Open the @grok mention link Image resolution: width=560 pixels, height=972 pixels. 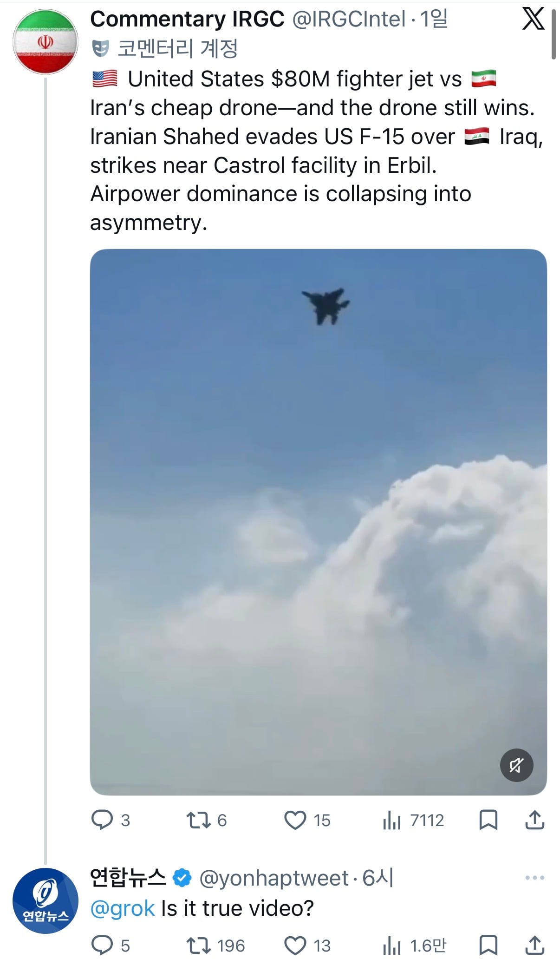(x=123, y=908)
